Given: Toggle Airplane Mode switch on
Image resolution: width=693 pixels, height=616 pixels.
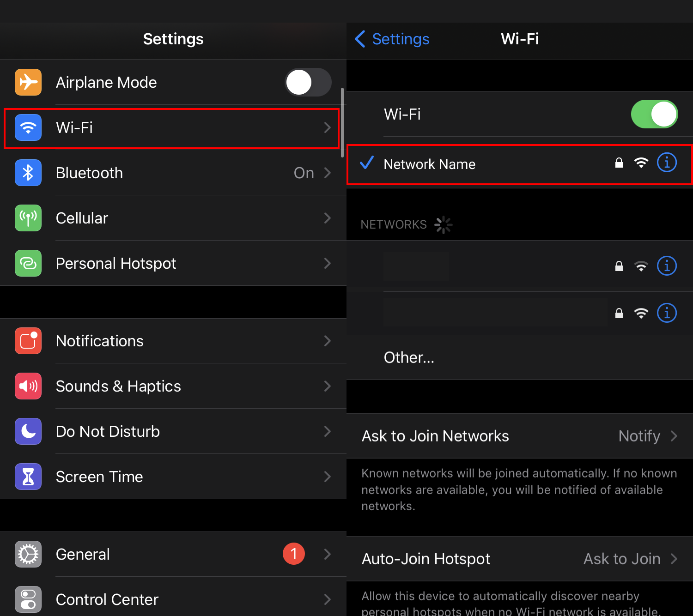Looking at the screenshot, I should point(308,82).
